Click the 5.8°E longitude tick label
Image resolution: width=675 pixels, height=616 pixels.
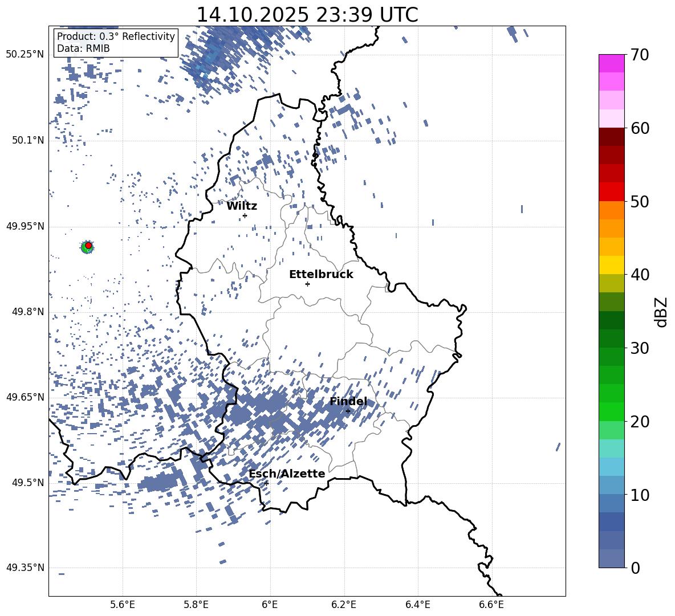pyautogui.click(x=196, y=605)
